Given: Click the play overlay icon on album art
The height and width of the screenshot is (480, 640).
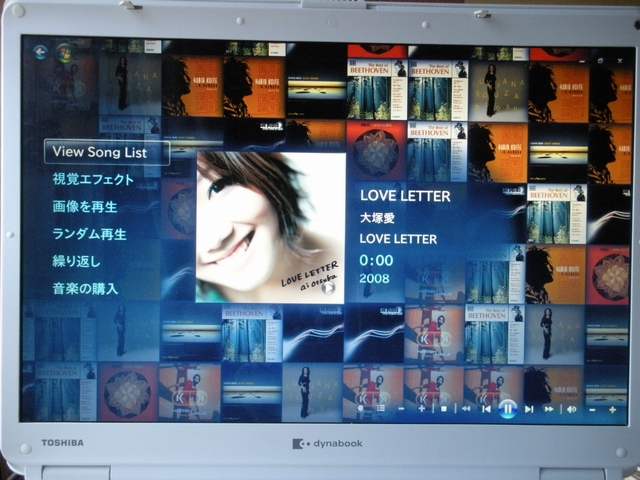Looking at the screenshot, I should (x=328, y=288).
